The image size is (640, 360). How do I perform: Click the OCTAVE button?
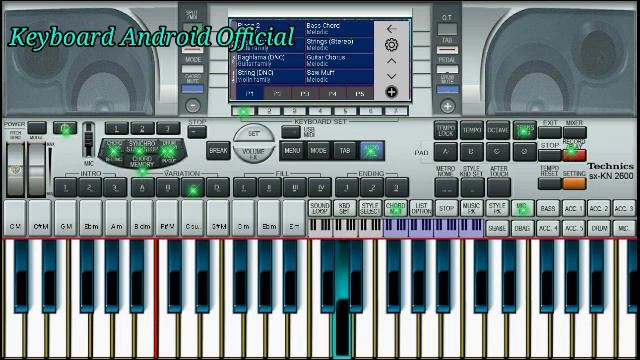(x=498, y=131)
